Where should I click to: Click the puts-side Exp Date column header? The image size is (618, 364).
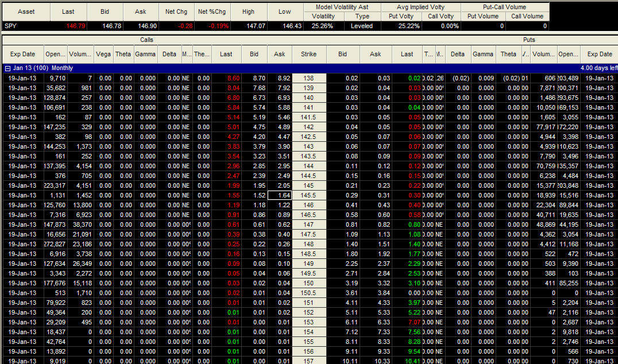(600, 54)
